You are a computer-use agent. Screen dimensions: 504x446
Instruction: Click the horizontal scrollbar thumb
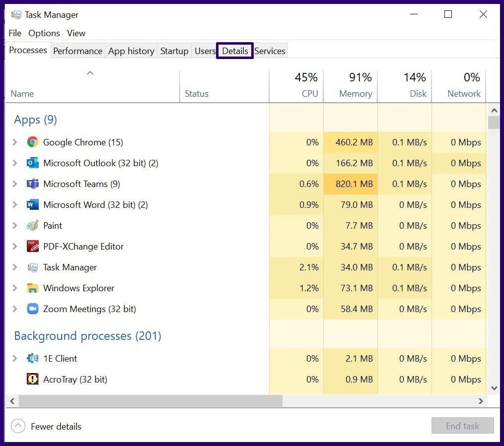point(150,401)
